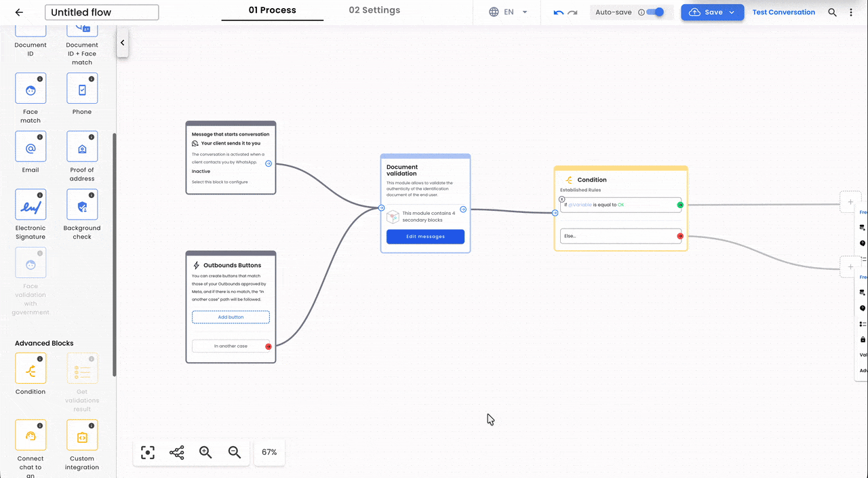Image resolution: width=868 pixels, height=478 pixels.
Task: Choose the Proof of address block
Action: coord(82,146)
